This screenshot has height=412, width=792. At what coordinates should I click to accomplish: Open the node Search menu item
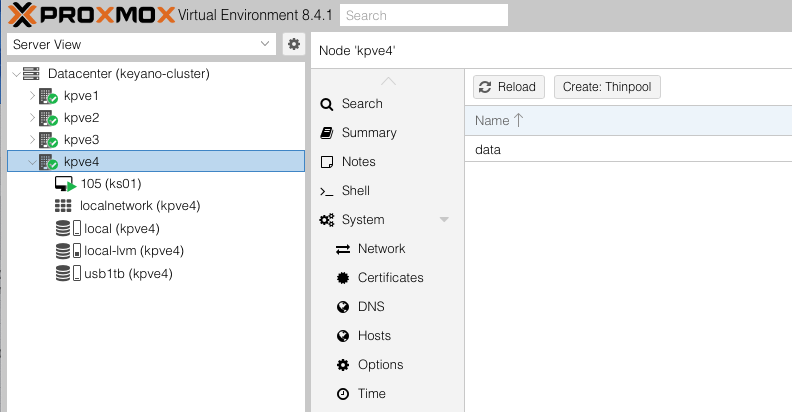point(362,104)
